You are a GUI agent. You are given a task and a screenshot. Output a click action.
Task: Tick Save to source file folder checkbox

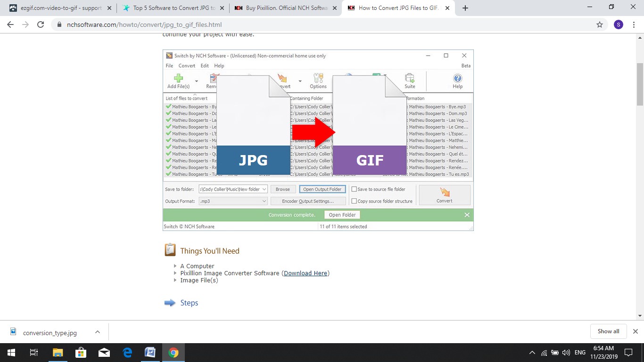click(354, 189)
